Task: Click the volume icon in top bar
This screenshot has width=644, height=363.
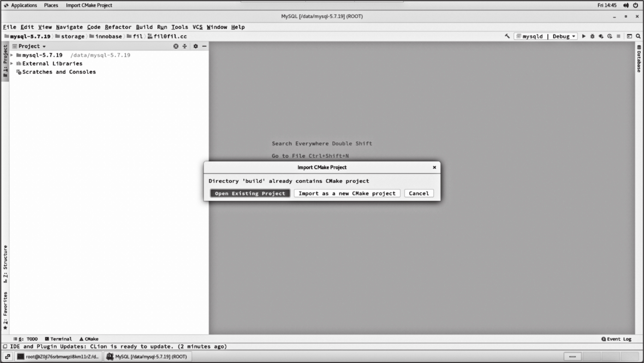Action: [626, 5]
